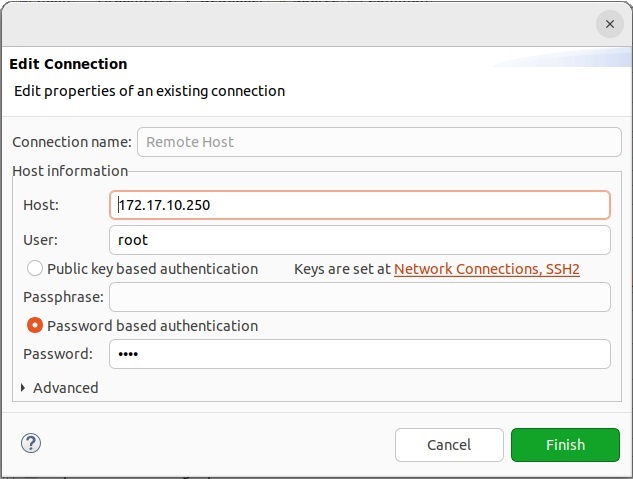Click the "Host information" group heading
633x479 pixels.
point(70,171)
